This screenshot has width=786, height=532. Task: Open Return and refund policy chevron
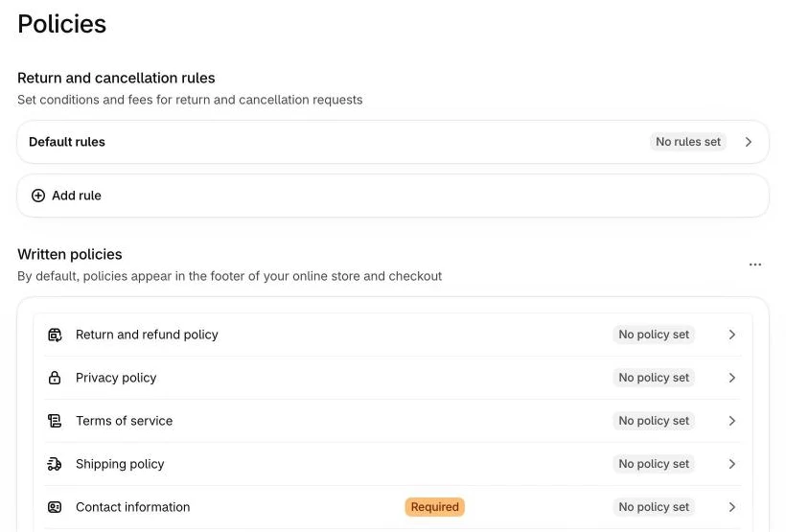[732, 335]
